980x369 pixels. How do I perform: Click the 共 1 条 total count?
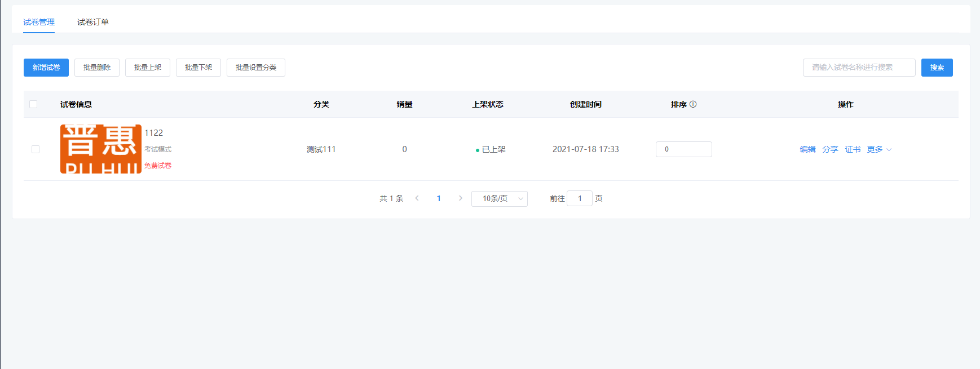click(x=391, y=198)
